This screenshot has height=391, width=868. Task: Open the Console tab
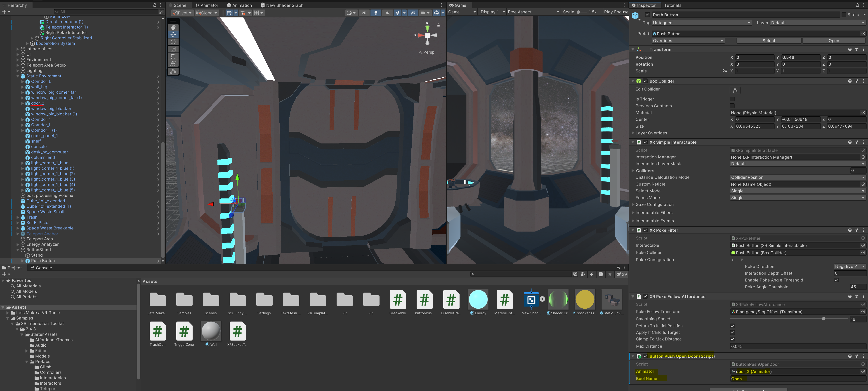[x=41, y=268]
